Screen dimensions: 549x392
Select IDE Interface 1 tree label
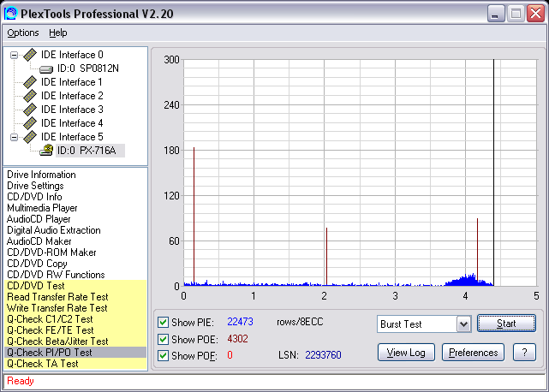click(72, 82)
